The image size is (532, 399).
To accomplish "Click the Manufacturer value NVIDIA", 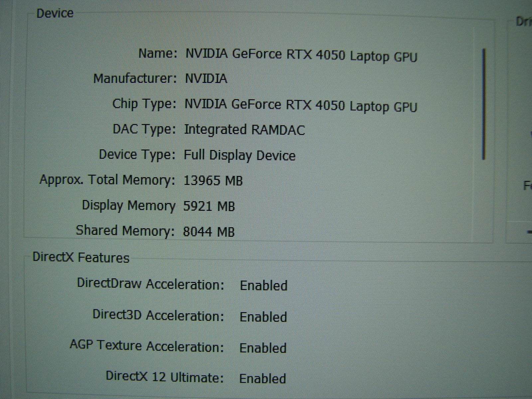I will (206, 79).
